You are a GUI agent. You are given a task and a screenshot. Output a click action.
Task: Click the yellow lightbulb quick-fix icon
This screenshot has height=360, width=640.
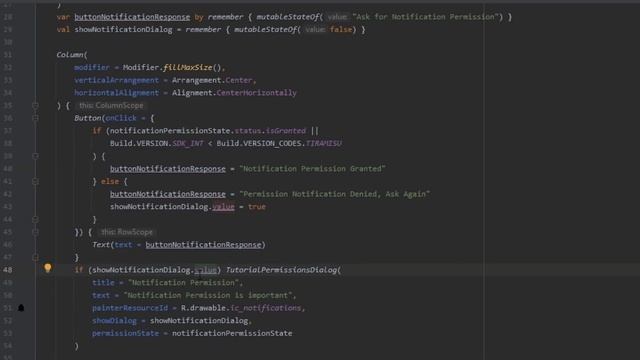[x=48, y=268]
